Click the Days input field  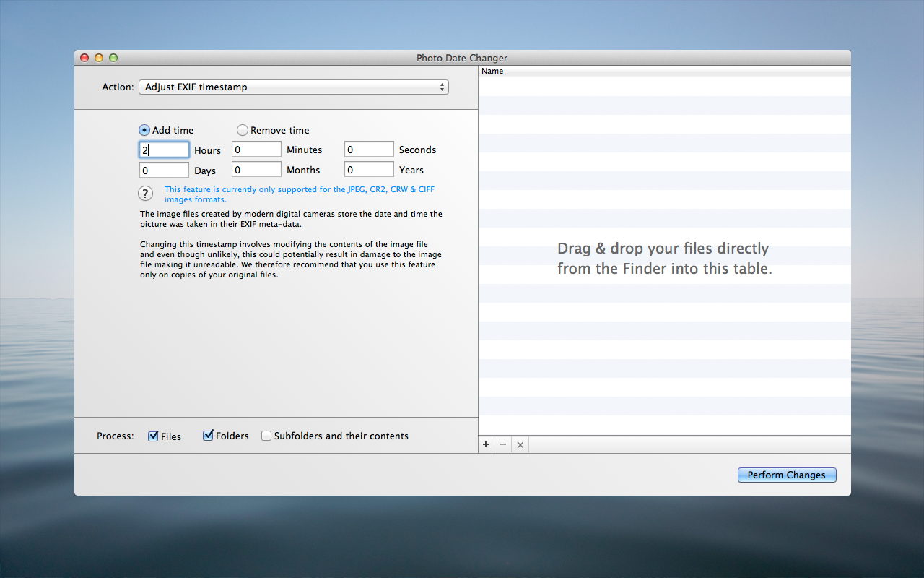pyautogui.click(x=165, y=170)
